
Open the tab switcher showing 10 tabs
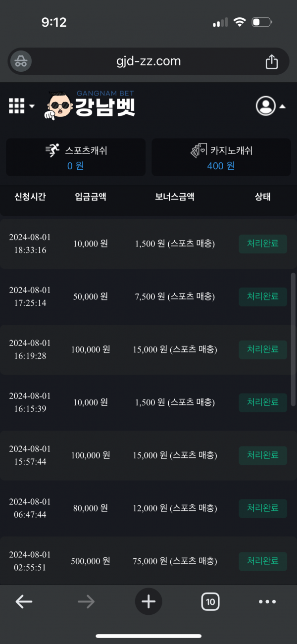coord(210,601)
